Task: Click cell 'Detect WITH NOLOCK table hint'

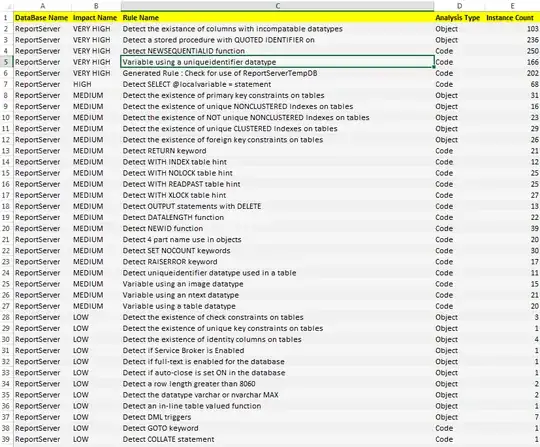Action: (277, 173)
